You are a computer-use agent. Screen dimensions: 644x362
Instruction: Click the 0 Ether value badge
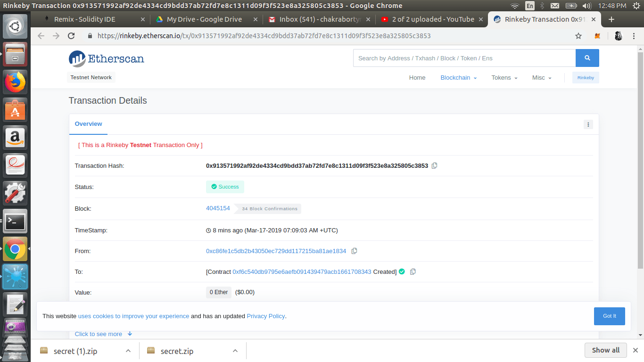click(219, 292)
